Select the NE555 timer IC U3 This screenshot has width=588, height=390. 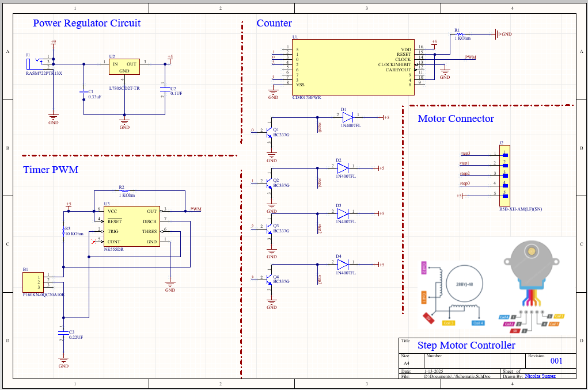[x=131, y=227]
